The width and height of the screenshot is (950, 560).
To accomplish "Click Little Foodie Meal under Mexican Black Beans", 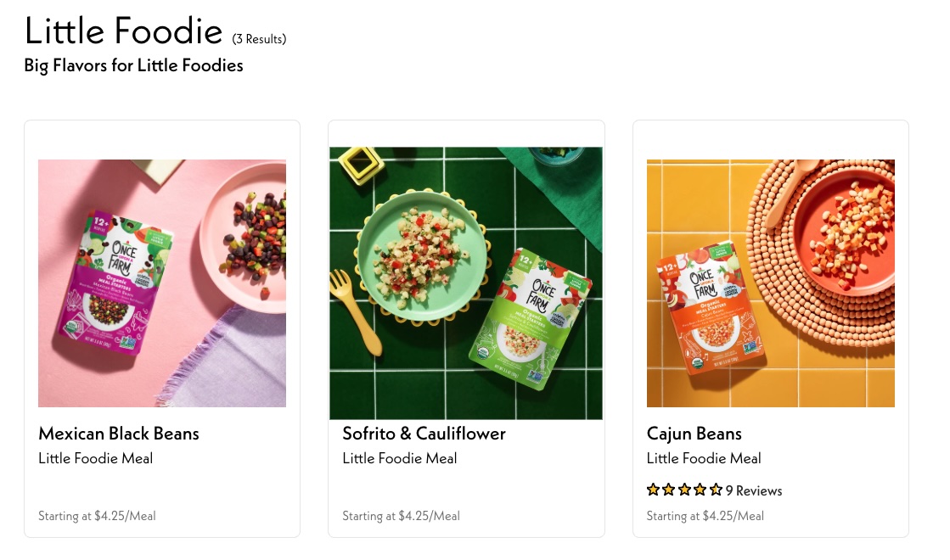I will 95,458.
